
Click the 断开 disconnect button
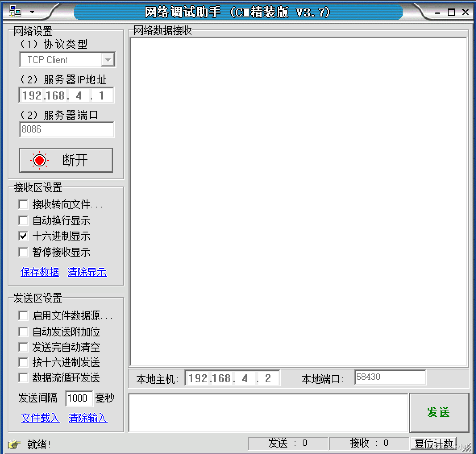[x=66, y=160]
